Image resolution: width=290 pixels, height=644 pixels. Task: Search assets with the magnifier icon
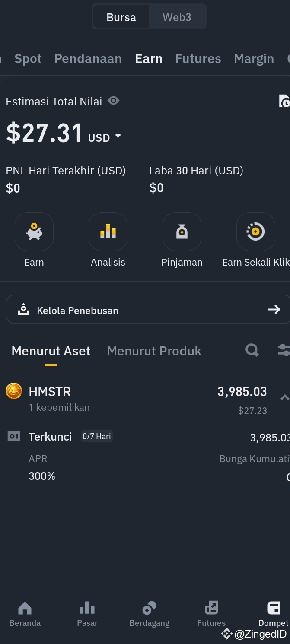pos(252,350)
